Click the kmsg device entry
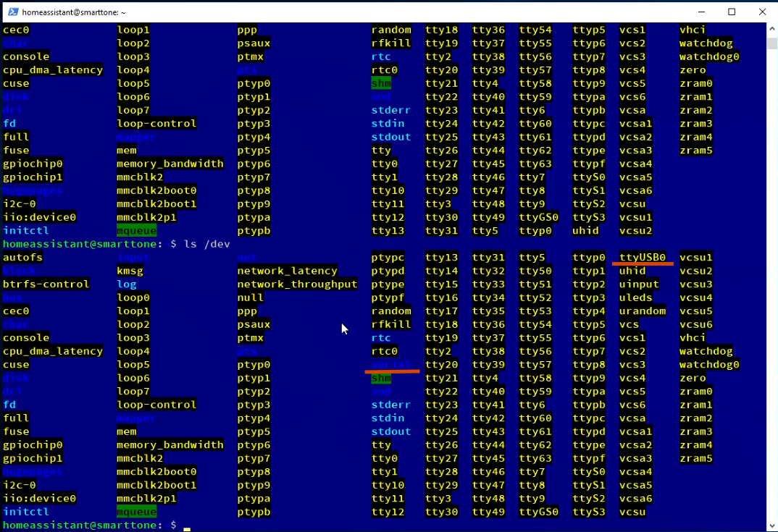 coord(130,271)
